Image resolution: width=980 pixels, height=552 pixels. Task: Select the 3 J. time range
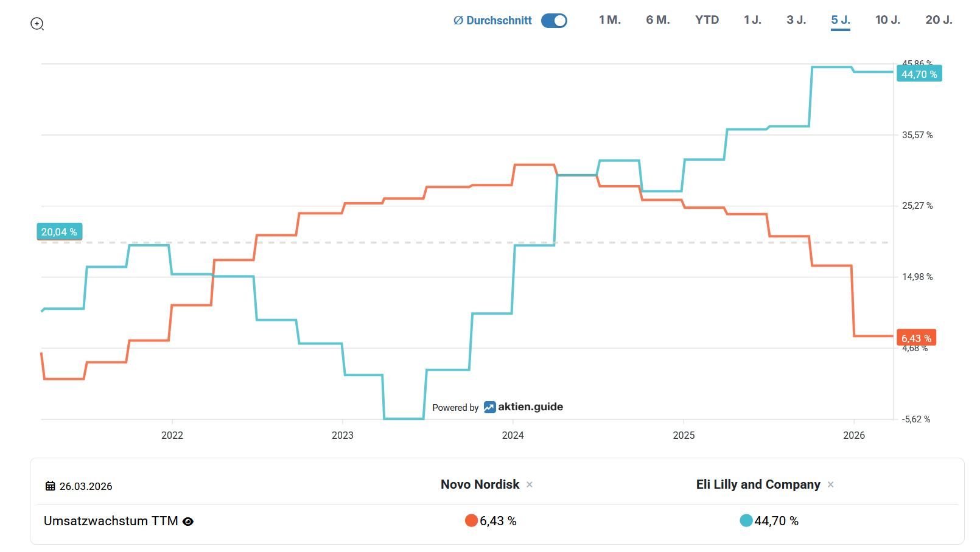796,20
